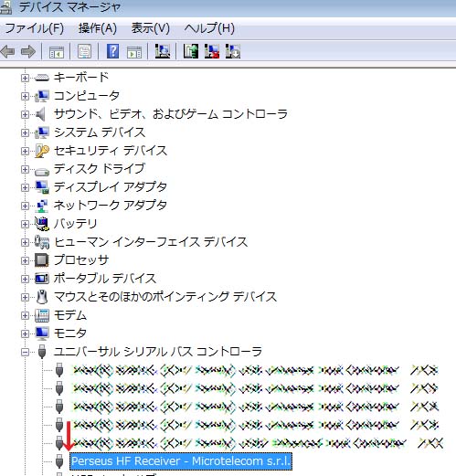Expand the ネットワーク アダプタ node
The width and height of the screenshot is (456, 476).
click(25, 206)
